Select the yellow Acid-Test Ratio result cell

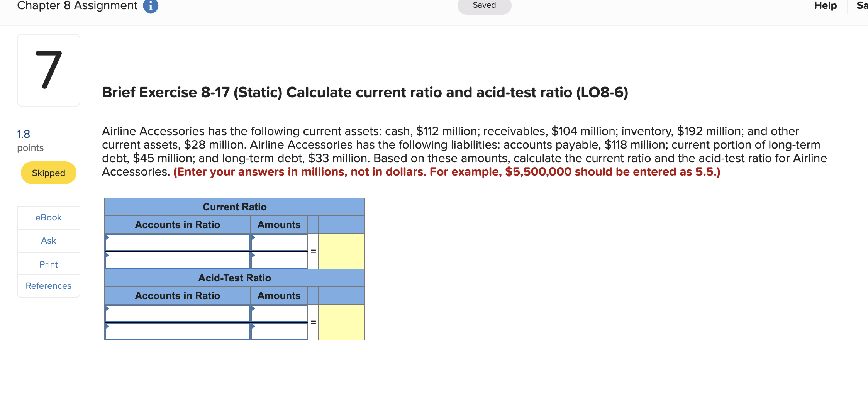point(341,322)
